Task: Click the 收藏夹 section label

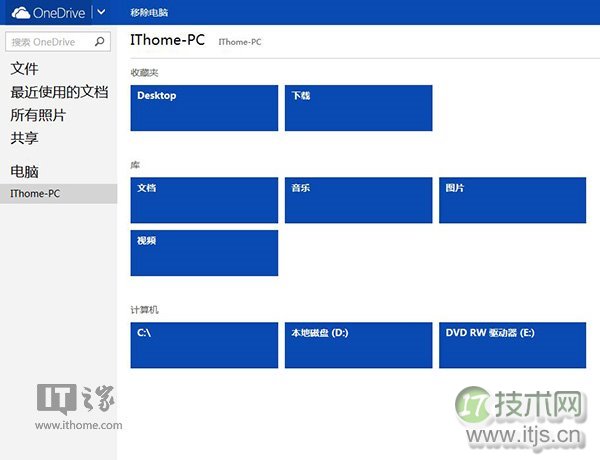Action: click(x=144, y=73)
